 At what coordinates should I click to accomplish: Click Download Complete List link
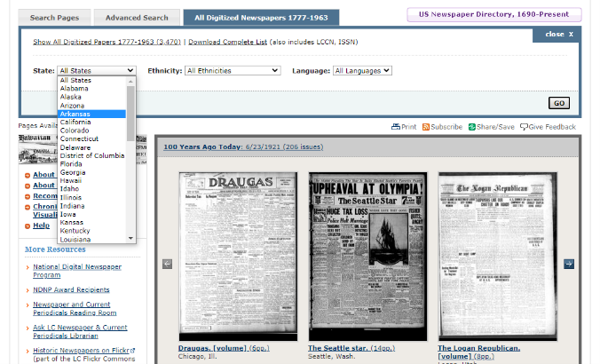[228, 42]
